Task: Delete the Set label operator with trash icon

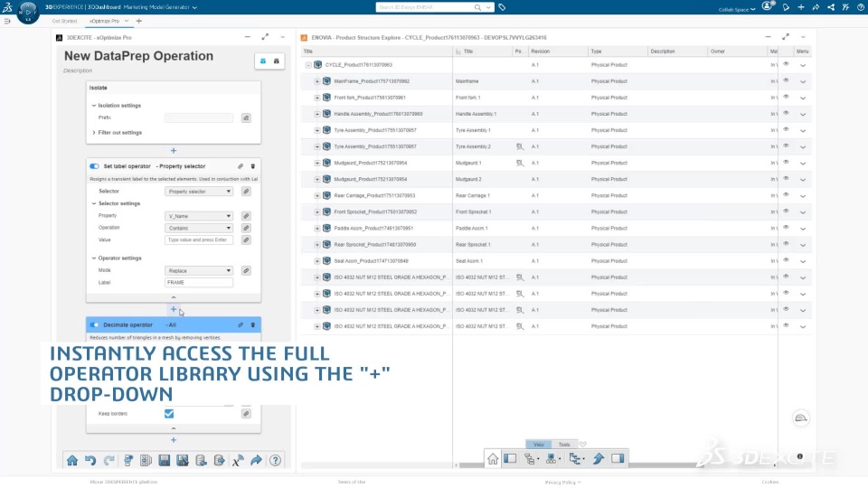Action: pyautogui.click(x=253, y=166)
